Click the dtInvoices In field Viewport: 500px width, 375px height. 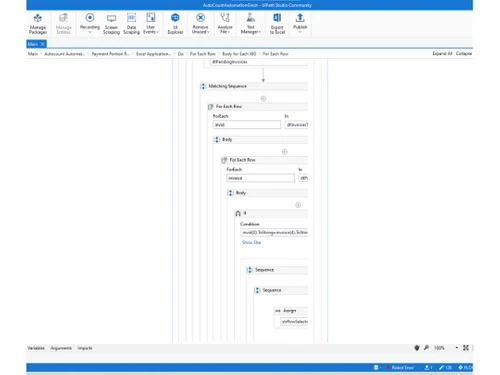[297, 125]
